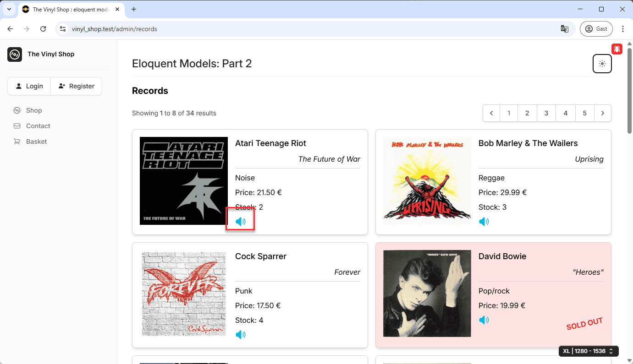Screen dimensions: 633x364
Task: Click the Punk genre label
Action: pos(244,291)
